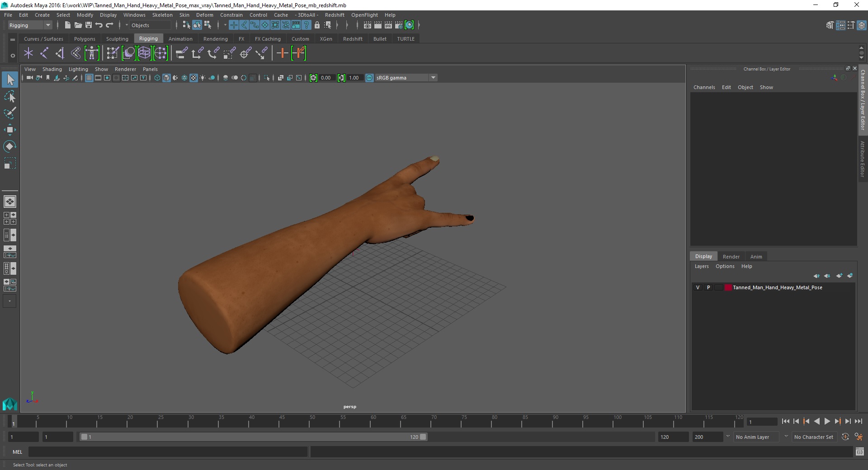Activate the Rotate tool
Screen dimensions: 868x470
pos(10,146)
